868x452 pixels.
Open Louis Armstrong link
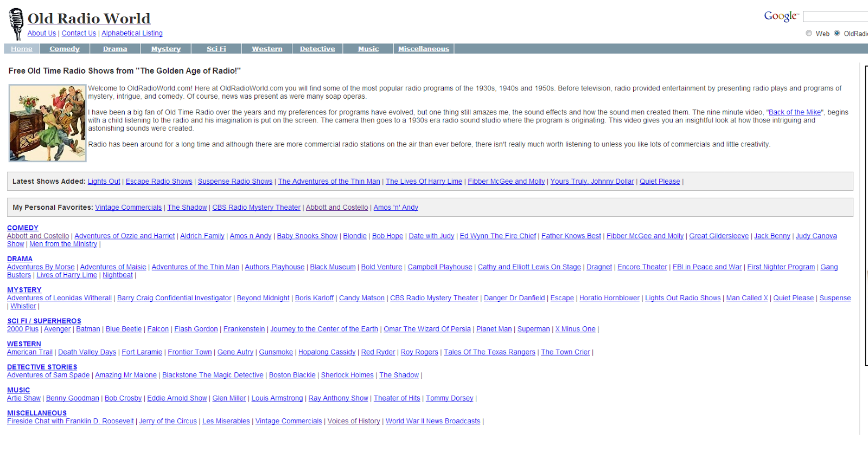click(x=277, y=398)
